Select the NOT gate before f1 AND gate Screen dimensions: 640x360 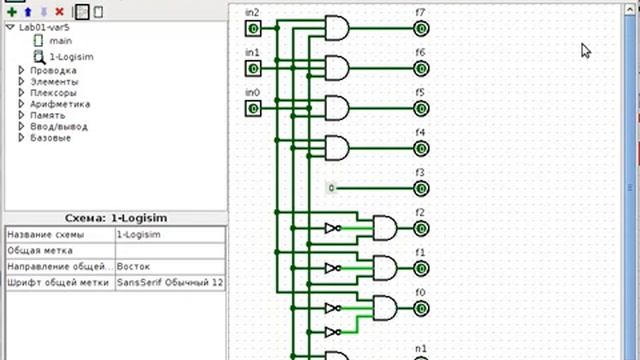click(333, 268)
